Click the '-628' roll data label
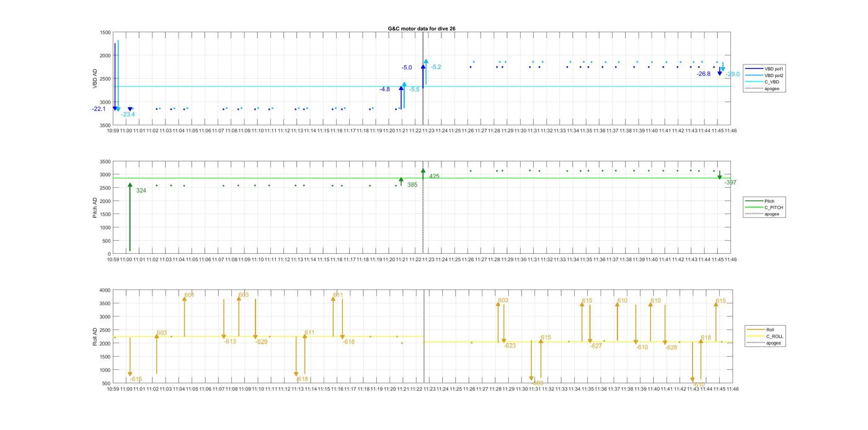 [671, 347]
